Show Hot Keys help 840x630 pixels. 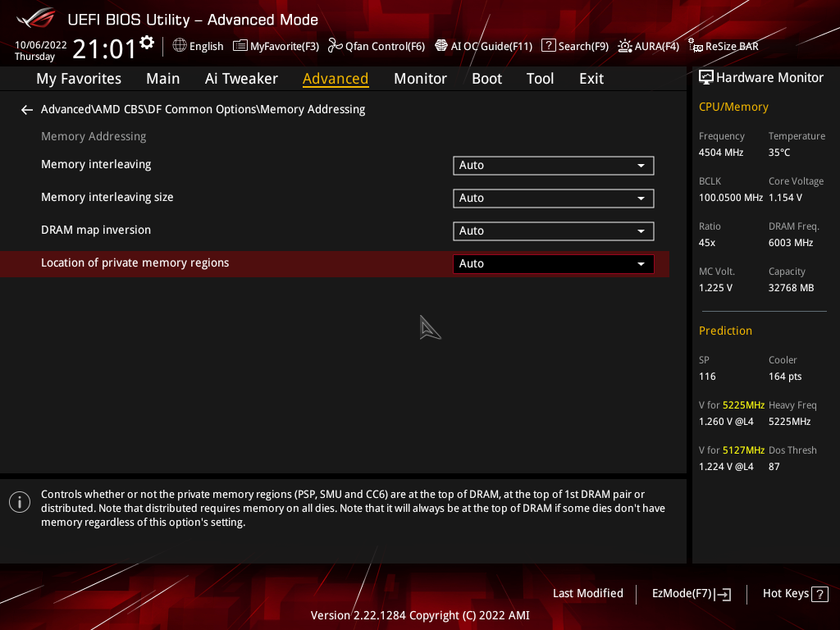(x=794, y=594)
